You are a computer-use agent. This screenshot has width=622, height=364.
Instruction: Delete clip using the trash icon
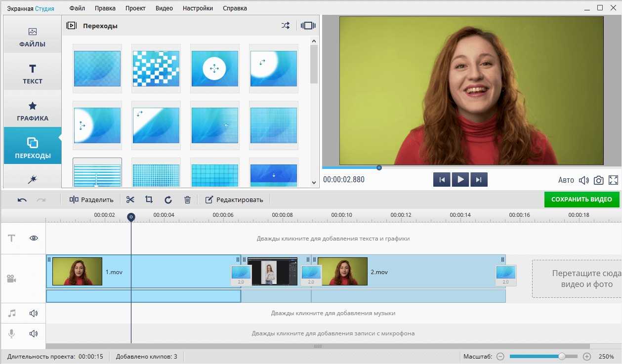(187, 200)
